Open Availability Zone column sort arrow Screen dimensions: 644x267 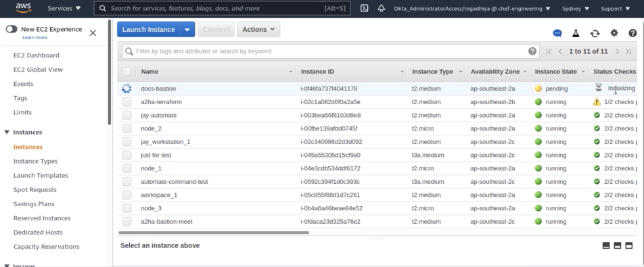pos(524,72)
